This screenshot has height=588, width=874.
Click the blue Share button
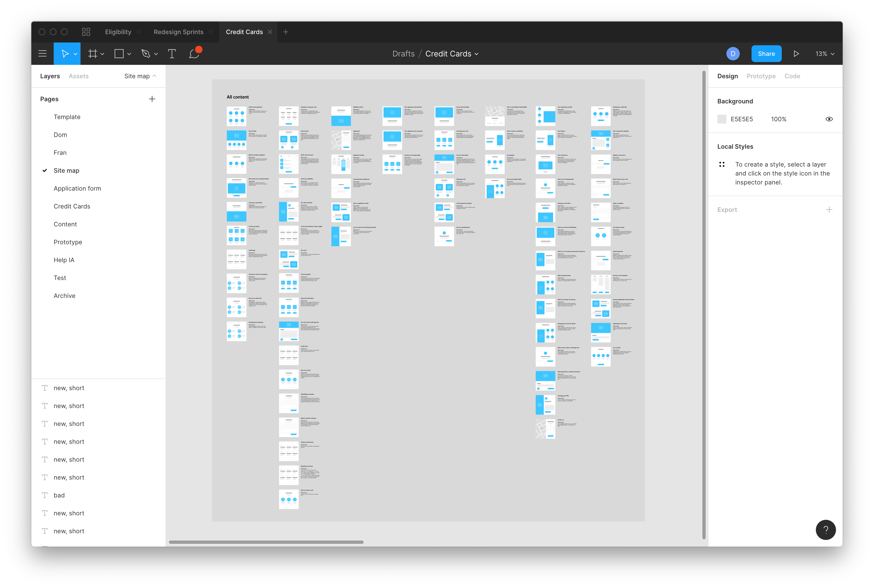point(766,54)
